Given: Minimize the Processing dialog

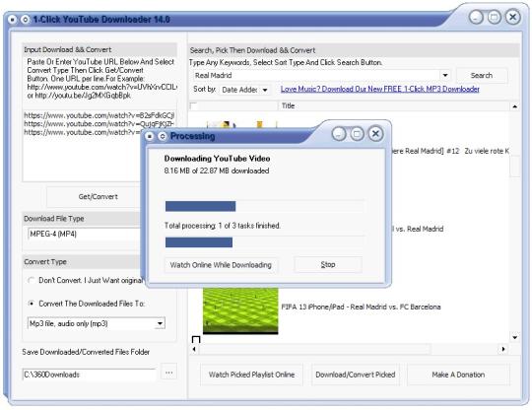Looking at the screenshot, I should 339,134.
